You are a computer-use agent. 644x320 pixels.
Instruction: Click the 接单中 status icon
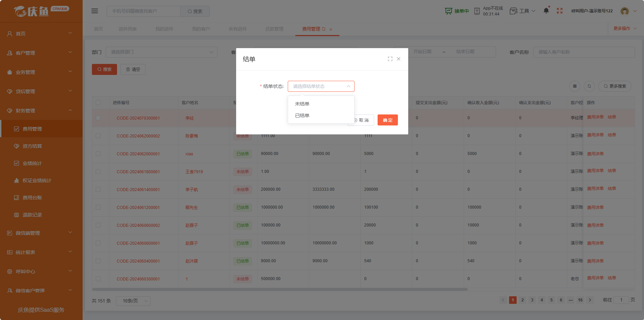pyautogui.click(x=448, y=11)
